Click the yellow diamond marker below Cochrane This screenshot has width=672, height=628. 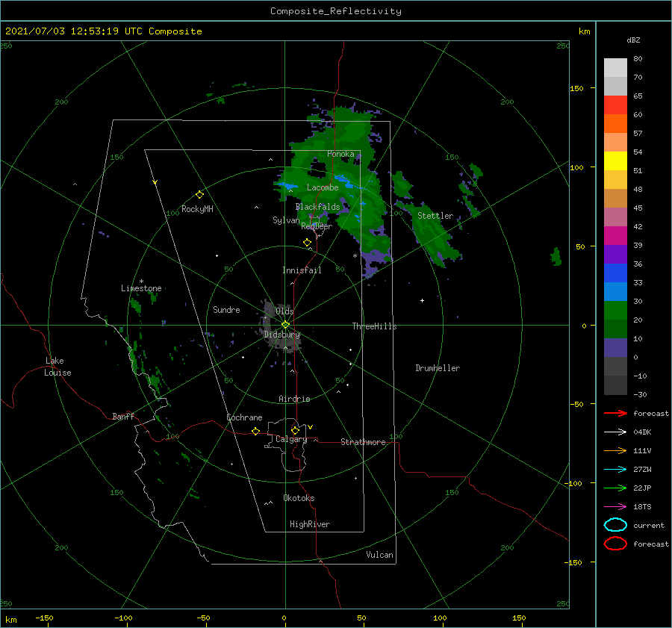255,431
